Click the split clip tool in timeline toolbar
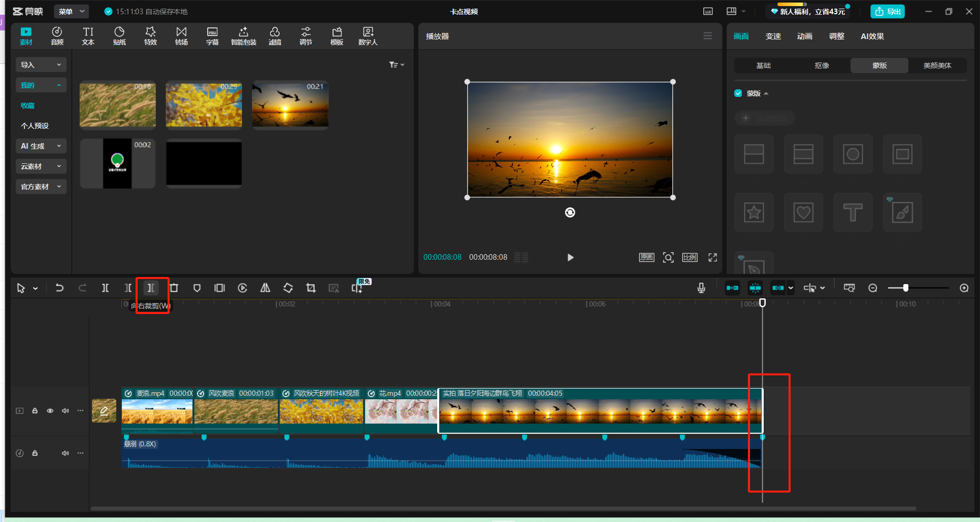Viewport: 980px width, 522px height. tap(105, 288)
